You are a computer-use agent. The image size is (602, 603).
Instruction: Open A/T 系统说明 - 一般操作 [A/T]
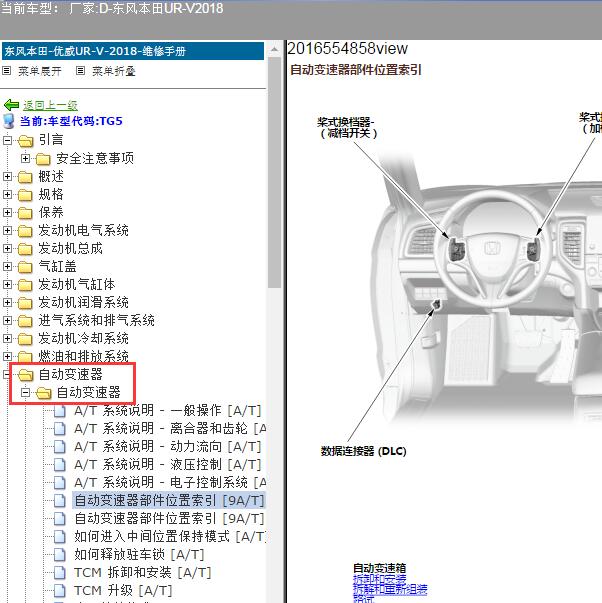click(x=168, y=411)
